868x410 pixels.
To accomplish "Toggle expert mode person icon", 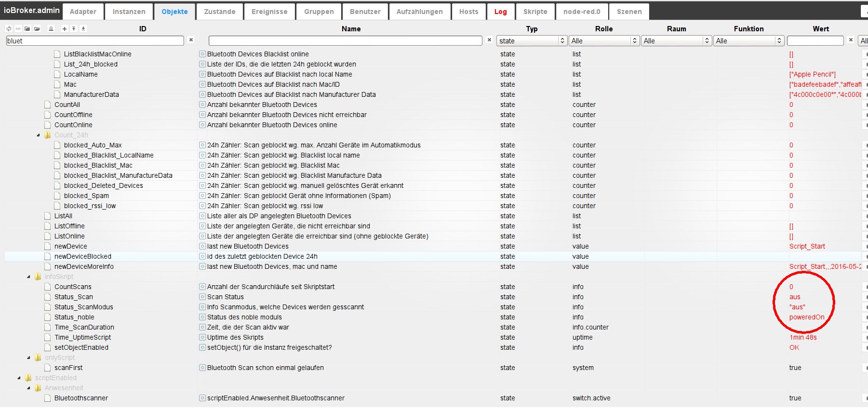I will [x=51, y=29].
